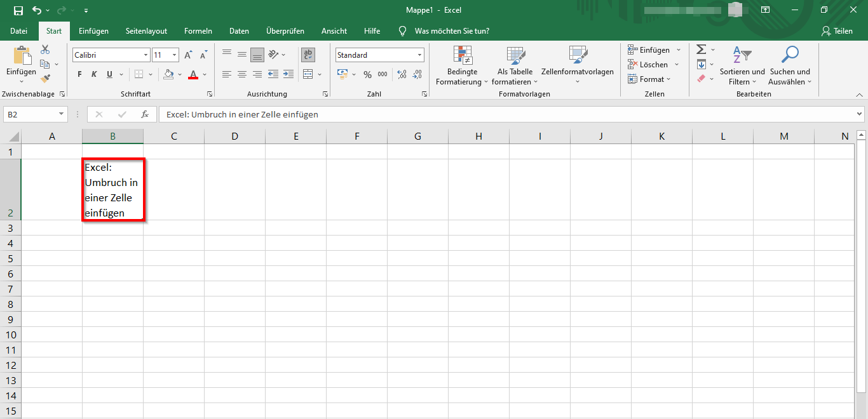Toggle vertical middle alignment
The height and width of the screenshot is (419, 868).
click(x=242, y=55)
